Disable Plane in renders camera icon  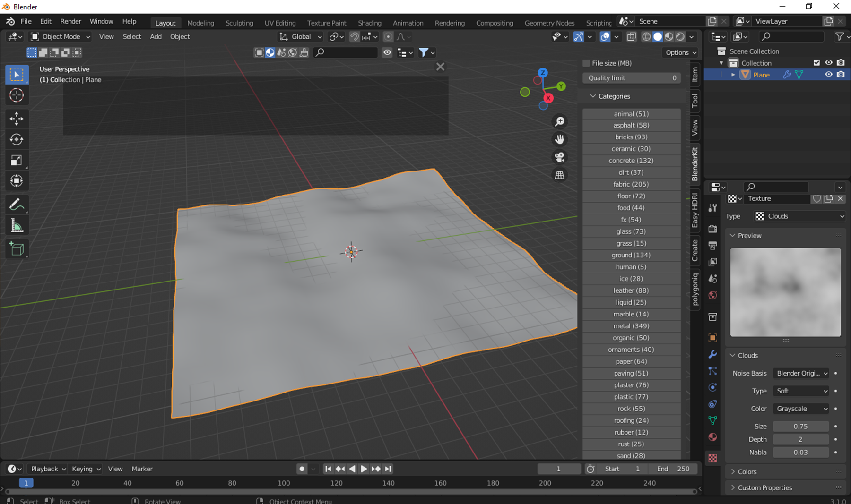pyautogui.click(x=841, y=75)
